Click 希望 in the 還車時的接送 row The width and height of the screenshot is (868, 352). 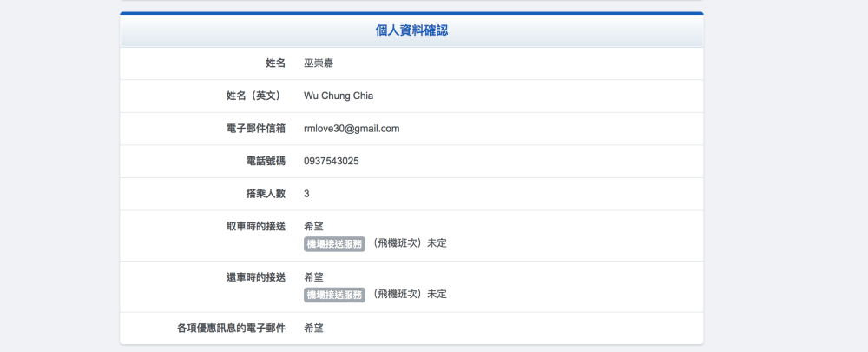[313, 277]
